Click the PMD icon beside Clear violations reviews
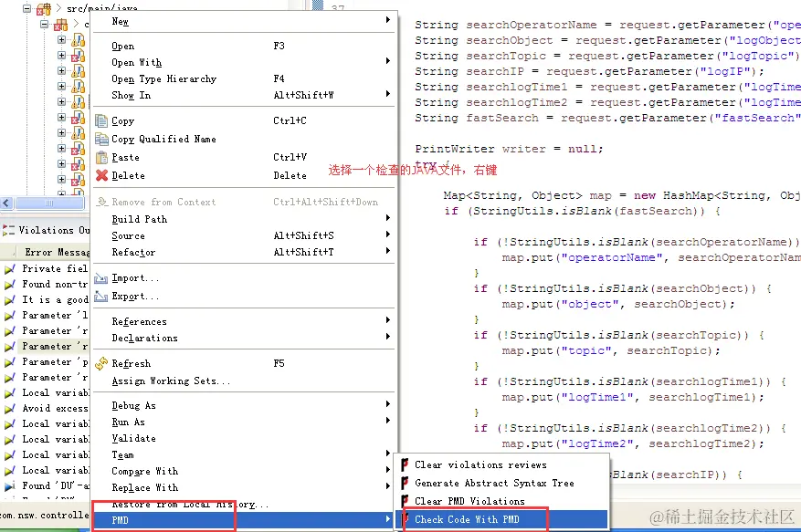Viewport: 801px width, 532px height. click(x=405, y=464)
